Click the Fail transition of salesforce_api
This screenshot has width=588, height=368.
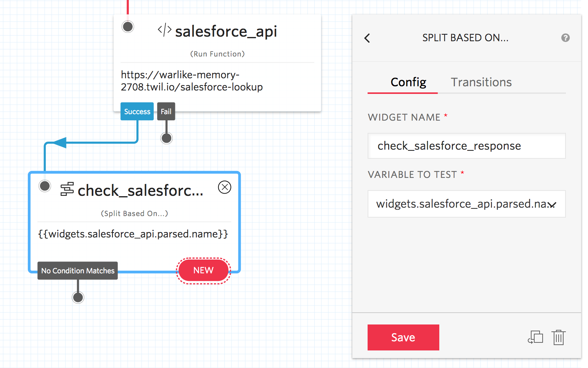pyautogui.click(x=166, y=111)
